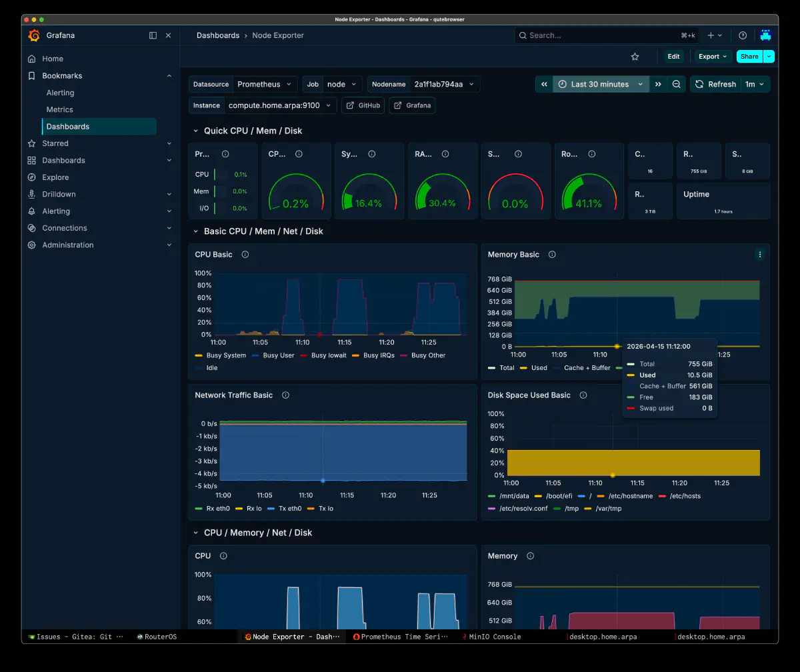Open the Home sidebar item

click(53, 59)
